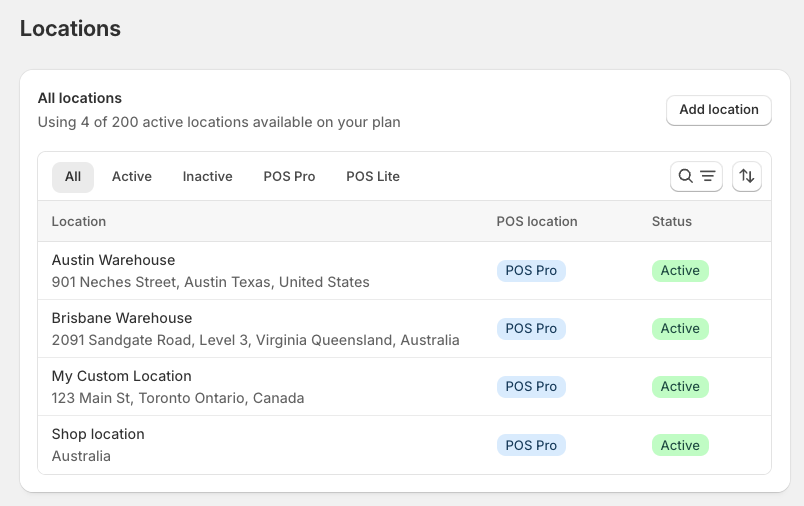Click the 901 Neches Street address text
This screenshot has height=506, width=804.
point(210,282)
